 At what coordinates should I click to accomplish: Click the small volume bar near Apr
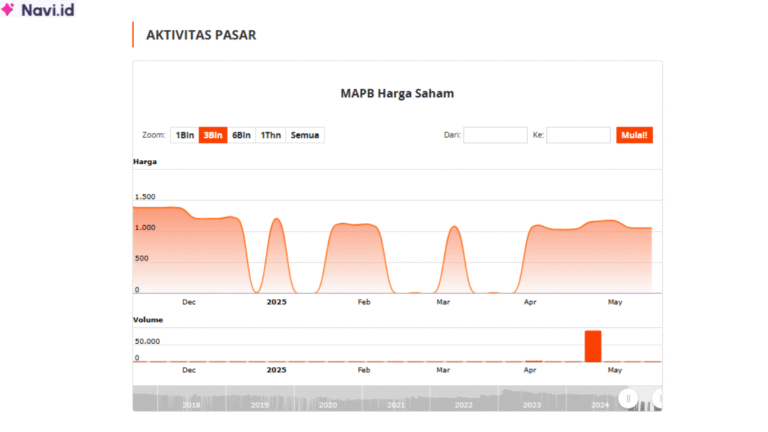coord(534,361)
